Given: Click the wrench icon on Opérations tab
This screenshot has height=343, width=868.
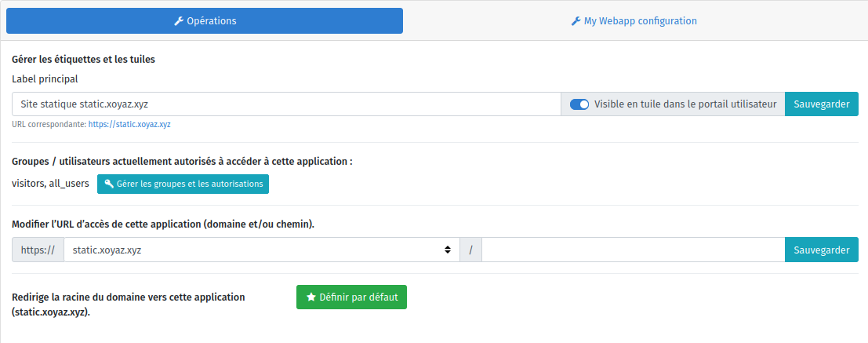Looking at the screenshot, I should pos(179,21).
